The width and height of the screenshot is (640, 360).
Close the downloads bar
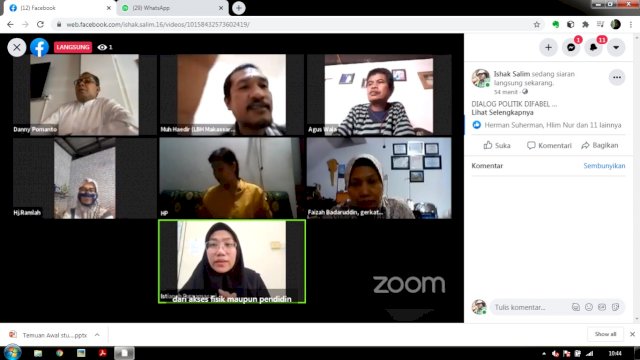click(x=632, y=334)
